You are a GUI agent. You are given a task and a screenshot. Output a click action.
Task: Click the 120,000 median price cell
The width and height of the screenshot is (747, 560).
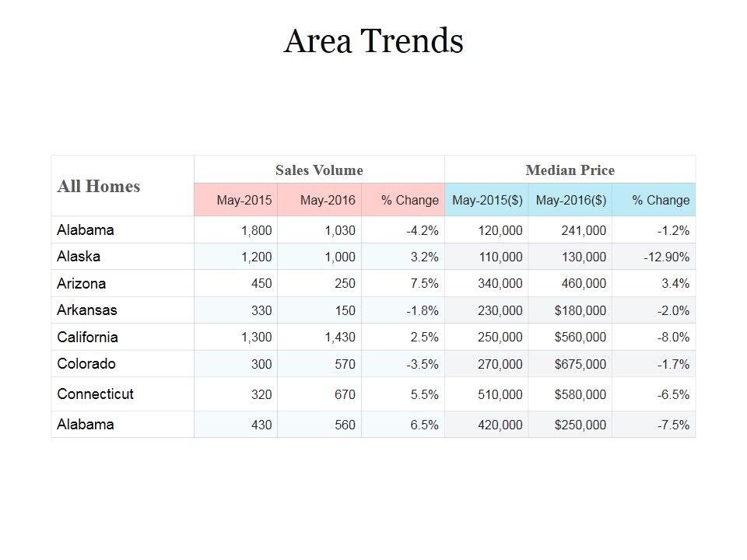click(x=486, y=230)
